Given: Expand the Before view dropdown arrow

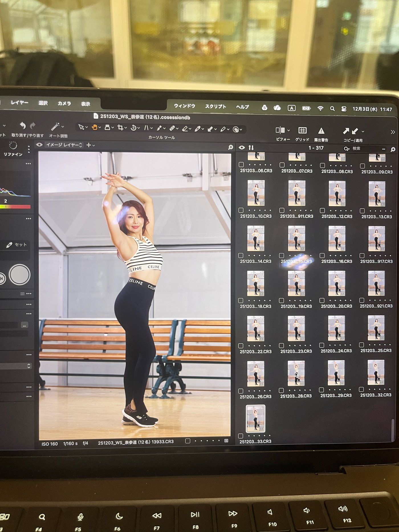Looking at the screenshot, I should click(x=288, y=130).
